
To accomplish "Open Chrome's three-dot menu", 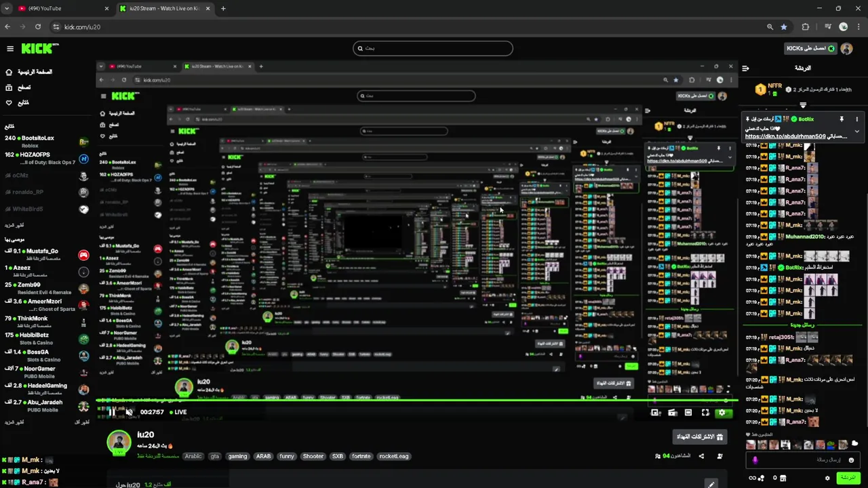I will tap(859, 26).
